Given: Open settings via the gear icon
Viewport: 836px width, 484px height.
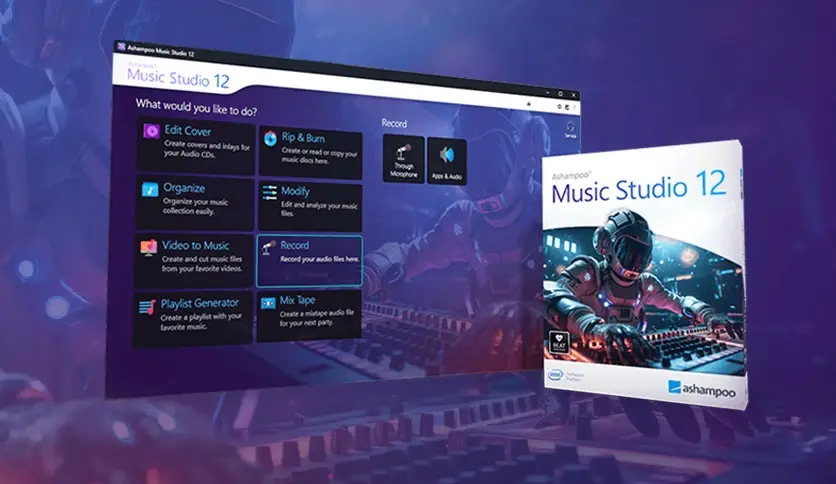Looking at the screenshot, I should (559, 107).
